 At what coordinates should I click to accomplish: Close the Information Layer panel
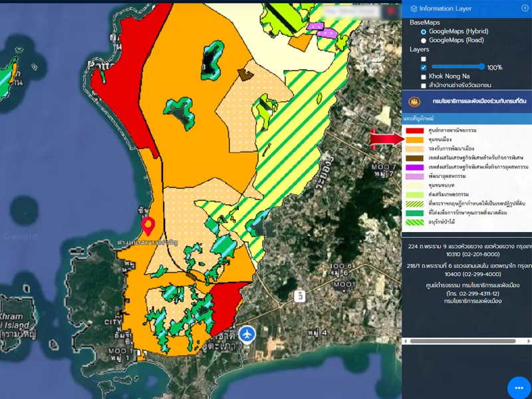pyautogui.click(x=525, y=8)
